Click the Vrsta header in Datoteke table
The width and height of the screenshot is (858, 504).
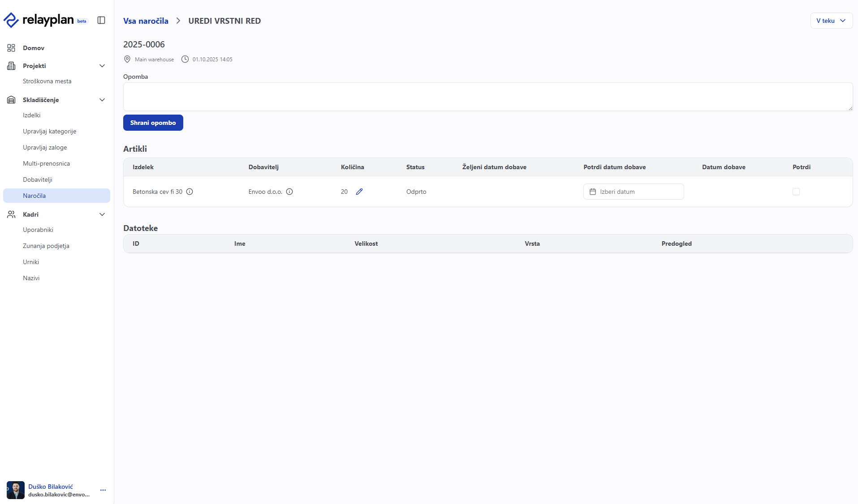pos(532,243)
